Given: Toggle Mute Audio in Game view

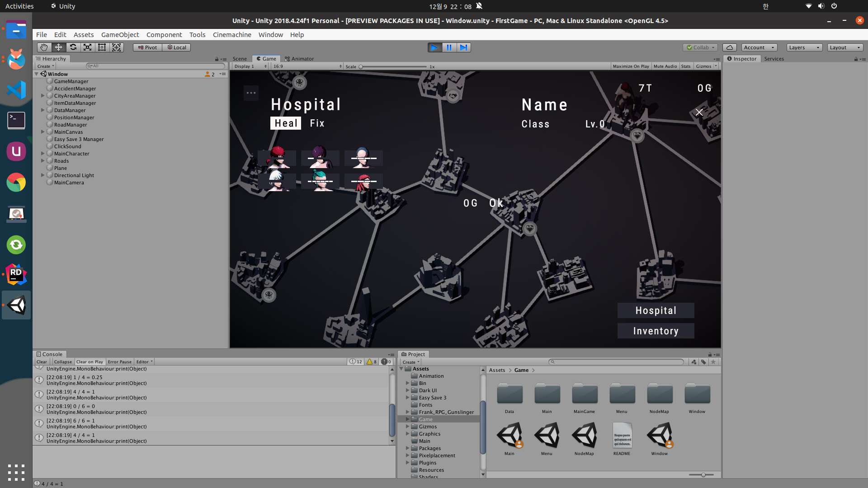Looking at the screenshot, I should click(665, 66).
